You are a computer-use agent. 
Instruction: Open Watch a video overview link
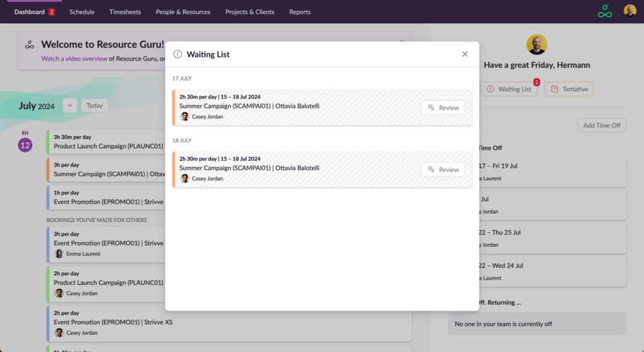74,59
